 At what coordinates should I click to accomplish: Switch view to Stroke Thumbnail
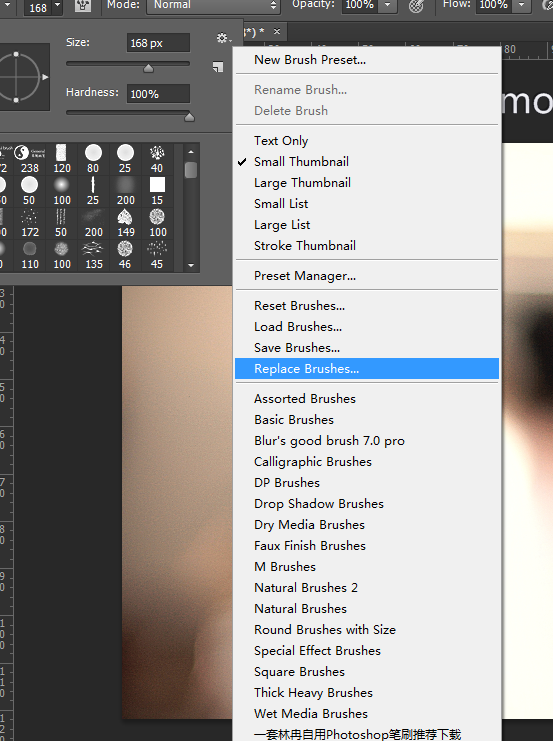pyautogui.click(x=367, y=246)
